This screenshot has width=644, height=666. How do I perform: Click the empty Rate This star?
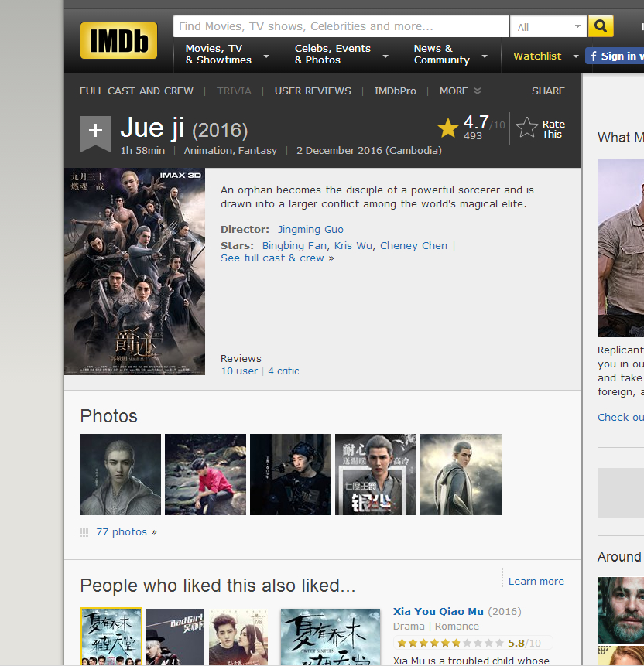526,128
